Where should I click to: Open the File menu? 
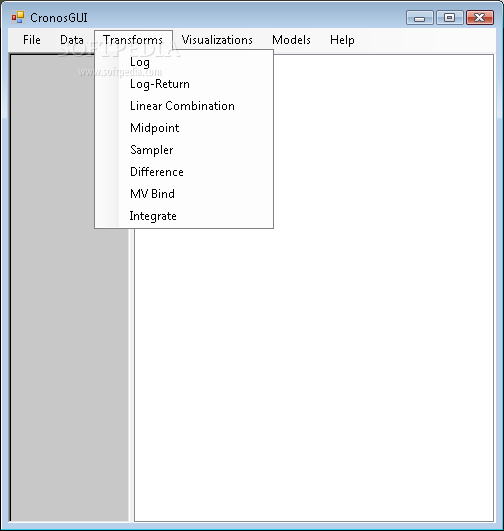32,40
